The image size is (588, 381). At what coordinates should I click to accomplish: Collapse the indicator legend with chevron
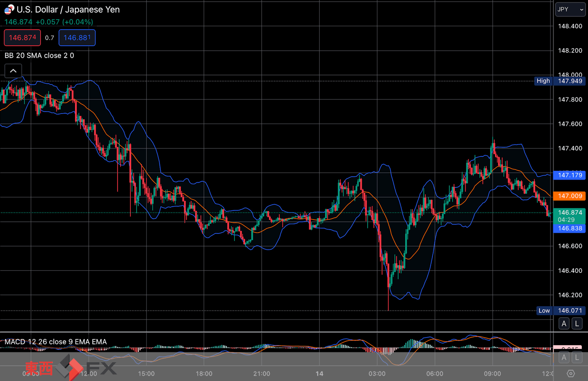click(13, 71)
